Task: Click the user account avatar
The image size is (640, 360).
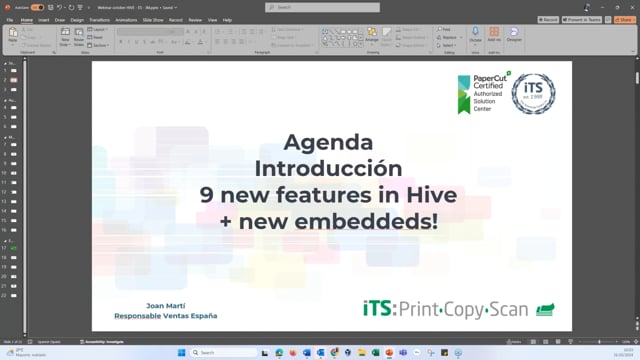Action: [587, 7]
